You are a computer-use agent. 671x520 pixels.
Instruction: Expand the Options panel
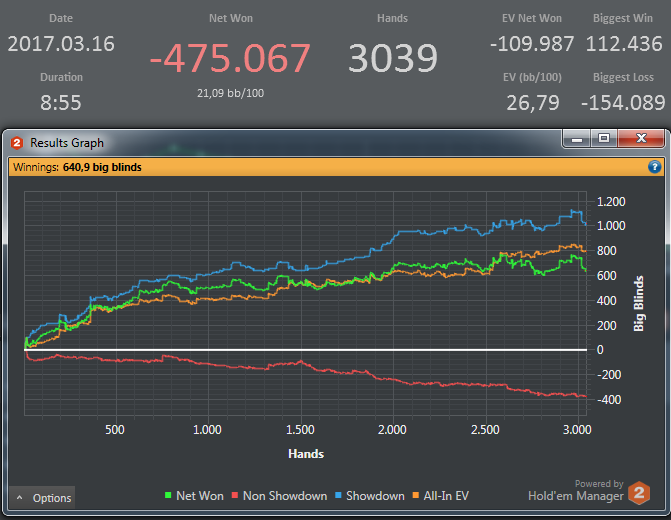42,498
